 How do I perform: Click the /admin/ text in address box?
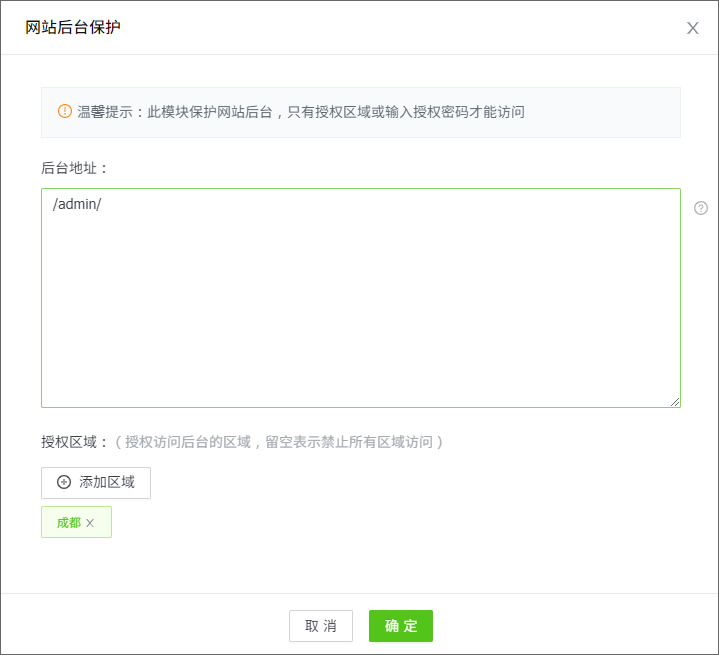coord(77,205)
